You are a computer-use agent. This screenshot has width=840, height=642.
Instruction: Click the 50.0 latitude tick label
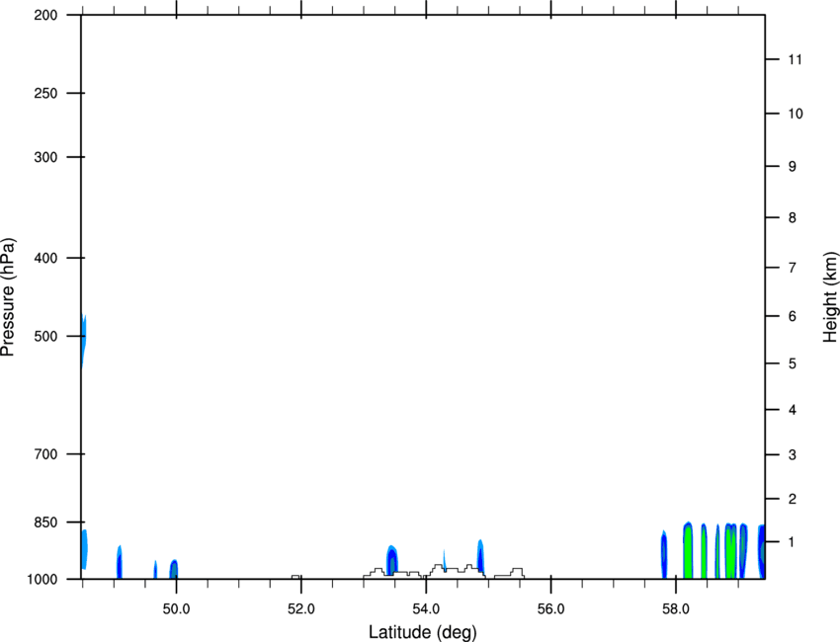click(176, 609)
